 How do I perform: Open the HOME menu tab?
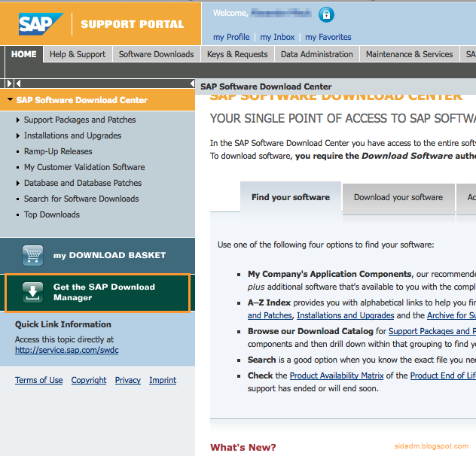point(24,54)
